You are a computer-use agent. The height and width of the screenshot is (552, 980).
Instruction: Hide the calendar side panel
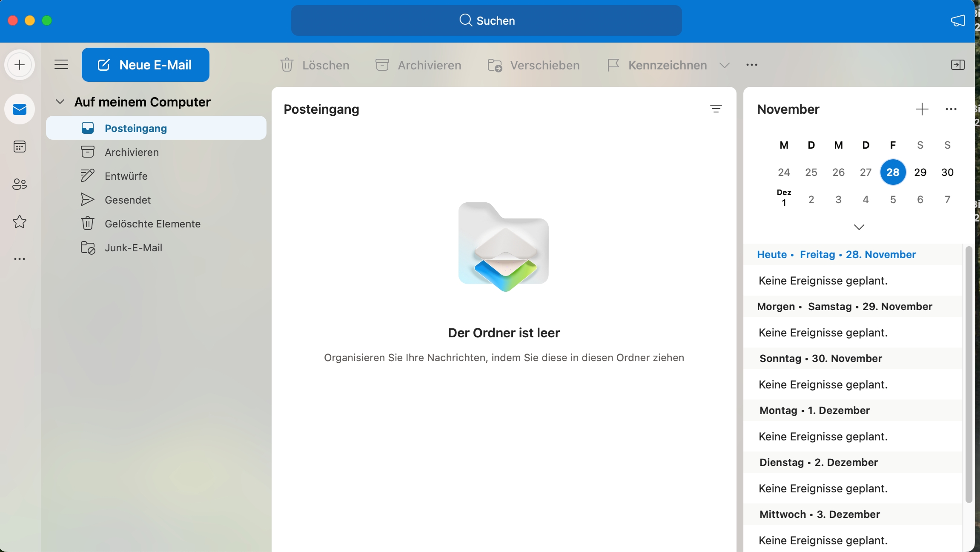click(957, 65)
